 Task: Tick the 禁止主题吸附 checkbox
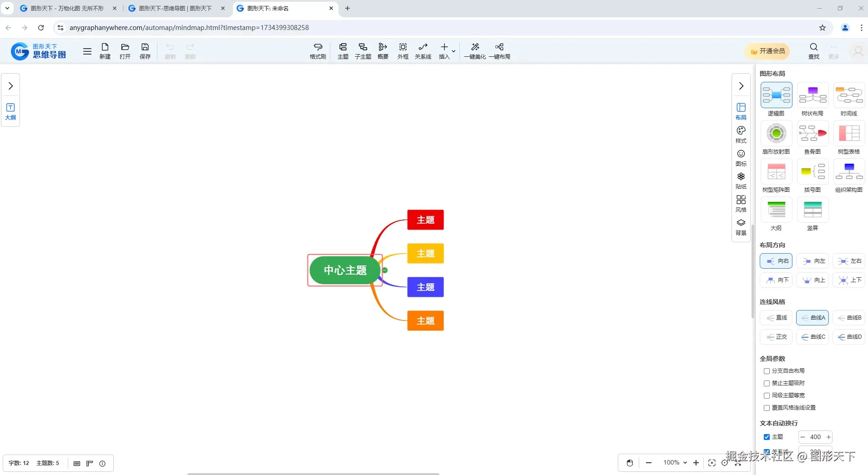(x=767, y=383)
